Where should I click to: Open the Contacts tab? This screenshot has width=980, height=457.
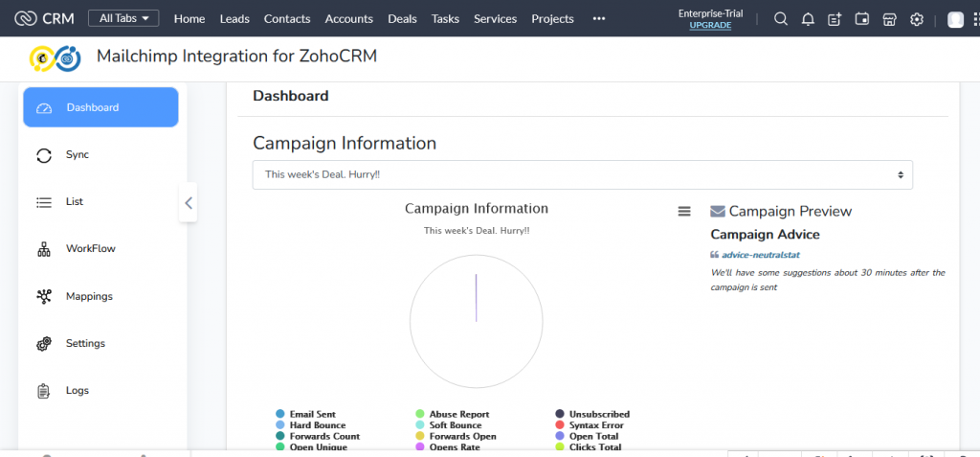click(287, 19)
